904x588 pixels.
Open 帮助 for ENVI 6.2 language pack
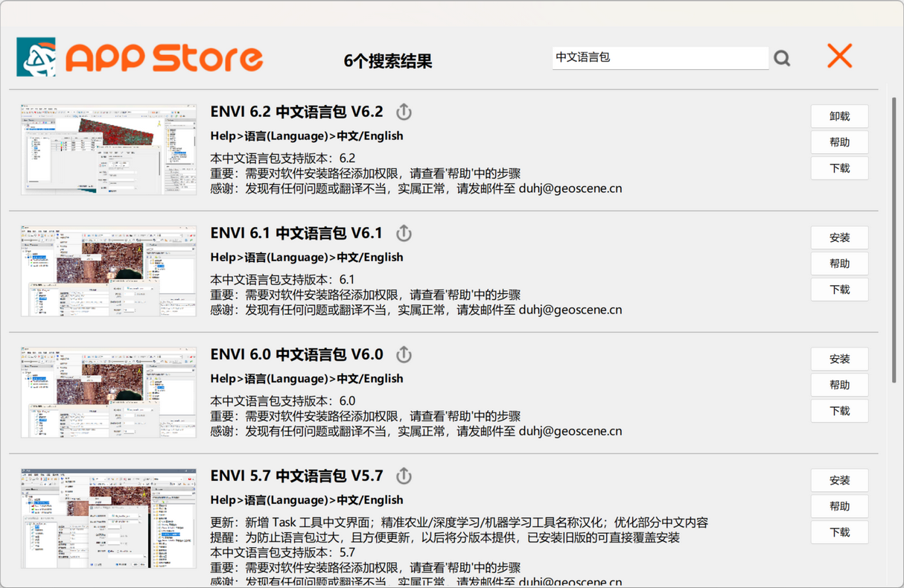[x=839, y=142]
